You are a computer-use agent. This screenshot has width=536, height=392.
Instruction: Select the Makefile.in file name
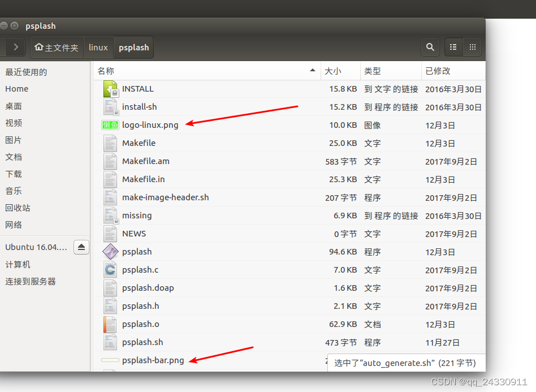point(143,179)
